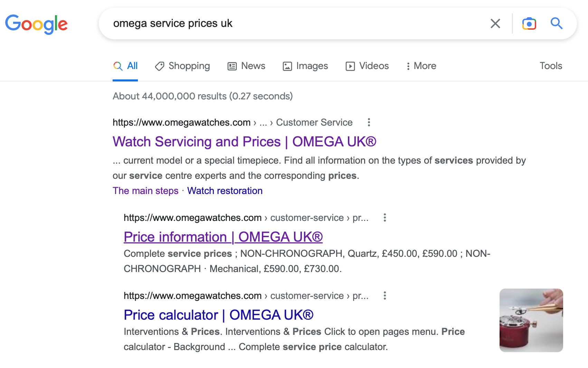Open Price information OMEGA UK link
This screenshot has width=588, height=368.
pos(223,237)
